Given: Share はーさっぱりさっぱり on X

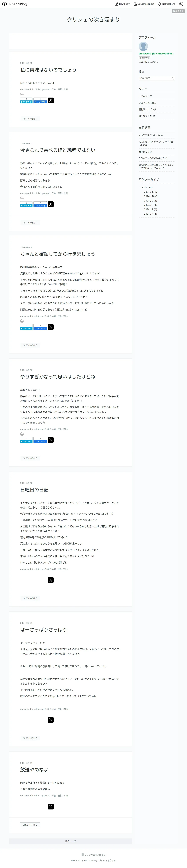Looking at the screenshot, I should click(x=51, y=720).
